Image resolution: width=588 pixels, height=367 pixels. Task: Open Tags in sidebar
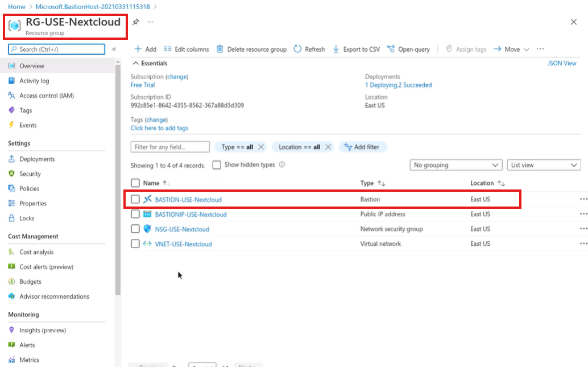pyautogui.click(x=26, y=110)
